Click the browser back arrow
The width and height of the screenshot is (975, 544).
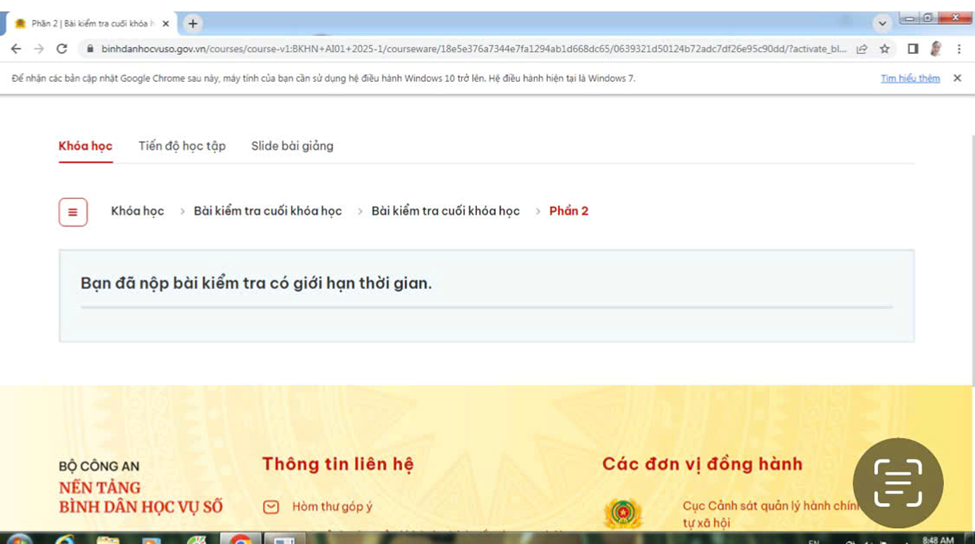(16, 48)
